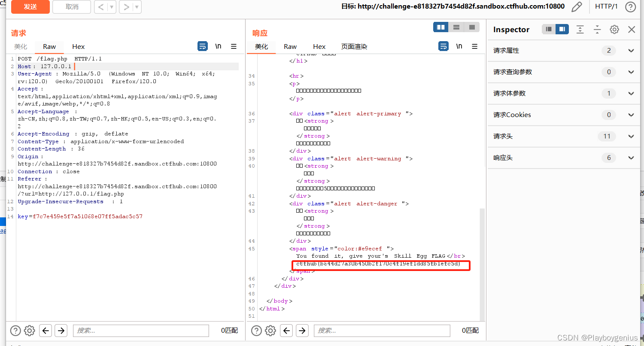This screenshot has width=644, height=346.
Task: Click the Accept-Encoding : gzip, deflate line
Action: (x=73, y=134)
